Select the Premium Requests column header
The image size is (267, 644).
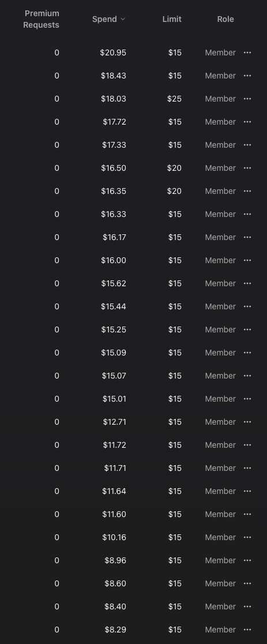41,19
